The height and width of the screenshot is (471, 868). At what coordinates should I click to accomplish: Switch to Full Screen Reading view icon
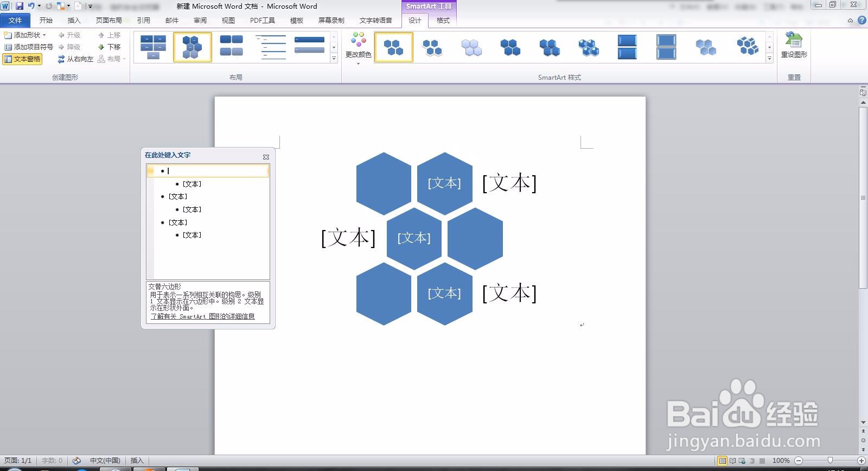733,461
